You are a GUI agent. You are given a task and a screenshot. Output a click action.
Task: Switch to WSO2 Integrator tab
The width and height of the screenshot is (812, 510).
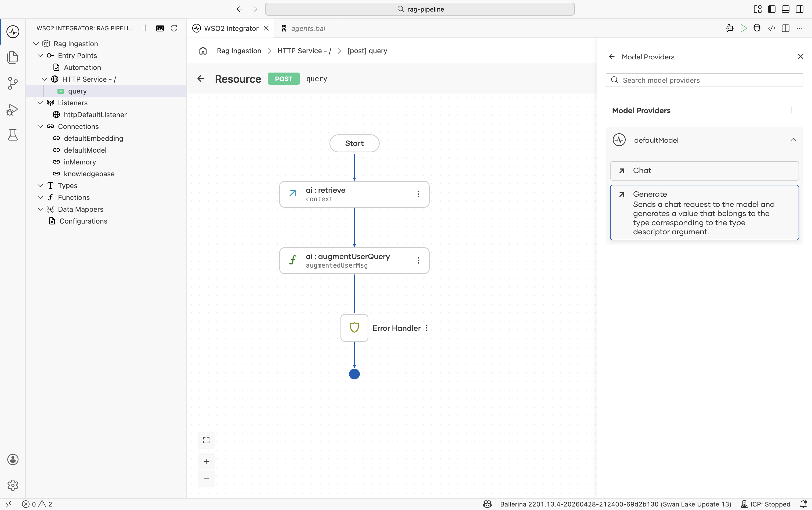tap(231, 28)
